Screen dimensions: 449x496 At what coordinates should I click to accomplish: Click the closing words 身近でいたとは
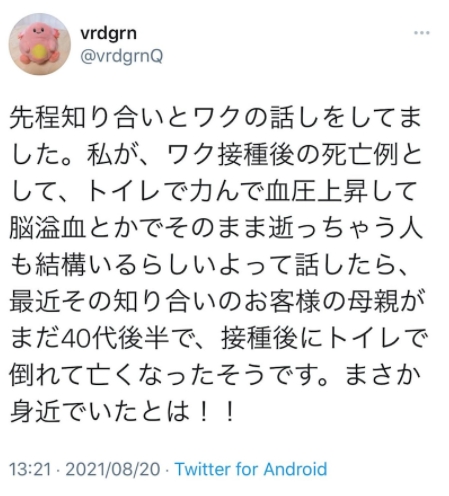[x=100, y=413]
